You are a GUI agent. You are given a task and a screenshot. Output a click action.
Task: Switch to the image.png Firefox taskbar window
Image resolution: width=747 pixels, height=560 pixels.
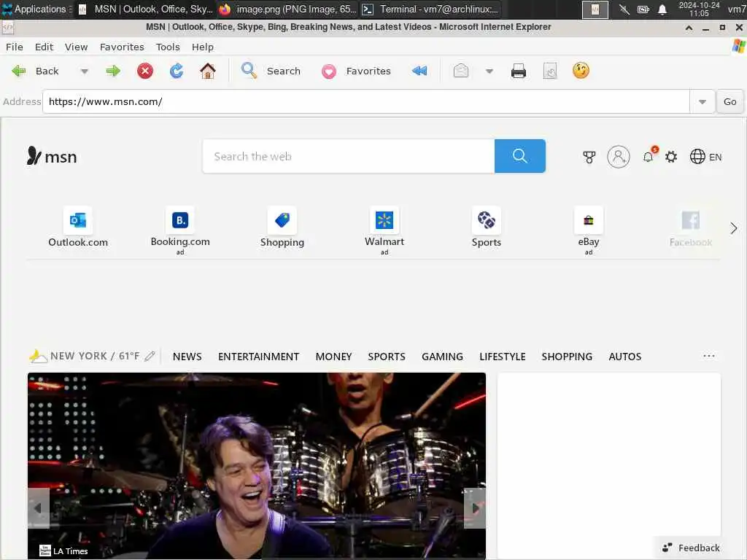[x=288, y=9]
